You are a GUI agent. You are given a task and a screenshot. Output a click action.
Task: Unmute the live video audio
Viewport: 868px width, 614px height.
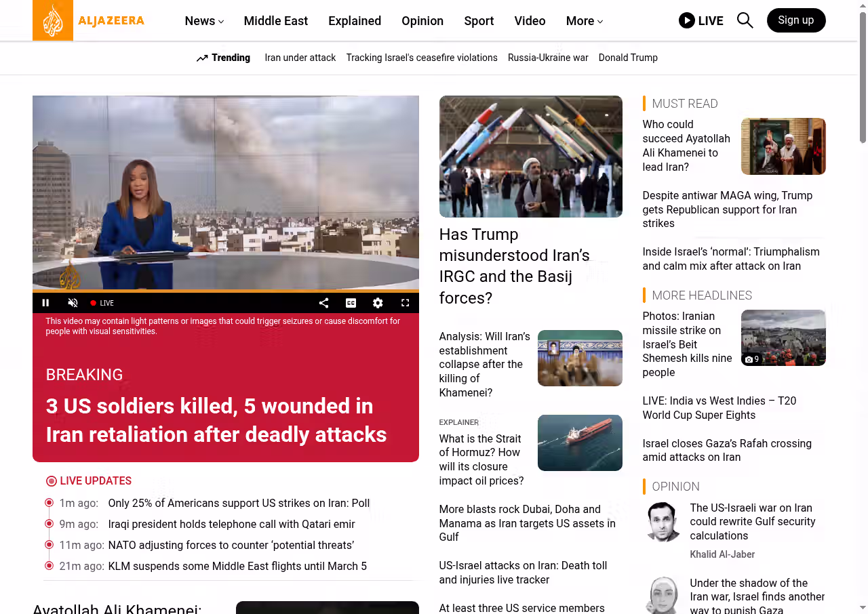pos(73,303)
